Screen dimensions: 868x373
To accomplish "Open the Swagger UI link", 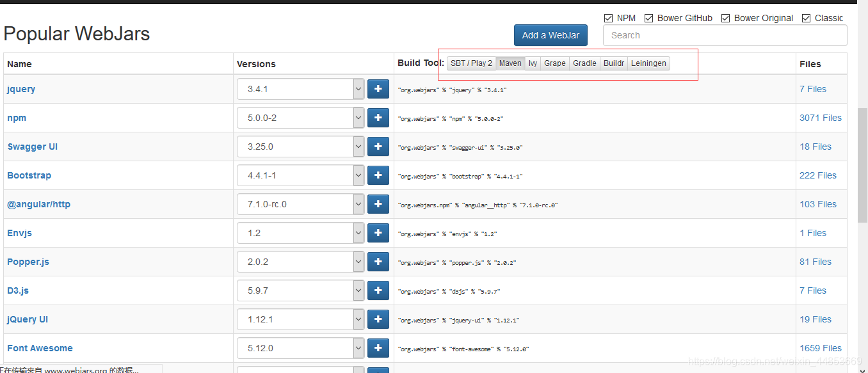I will pyautogui.click(x=32, y=147).
